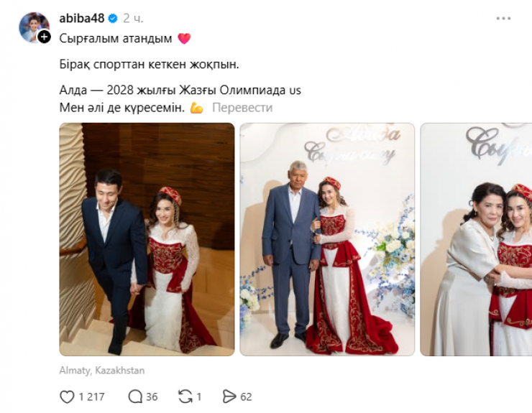Screen dimensions: 532x413
Task: Open comments via the speech bubble icon
Action: 135,396
